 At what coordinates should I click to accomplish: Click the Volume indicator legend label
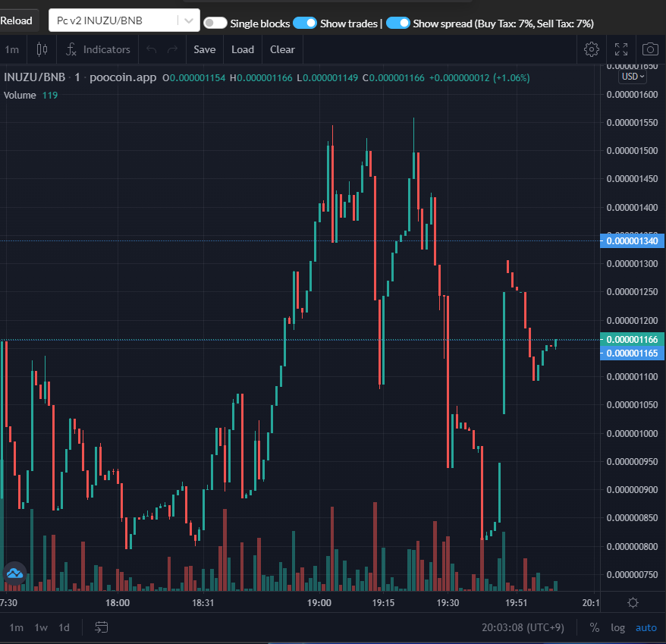click(20, 95)
